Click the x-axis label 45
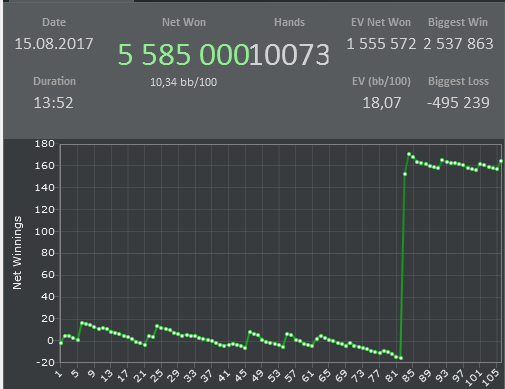The height and width of the screenshot is (389, 505). coord(241,375)
